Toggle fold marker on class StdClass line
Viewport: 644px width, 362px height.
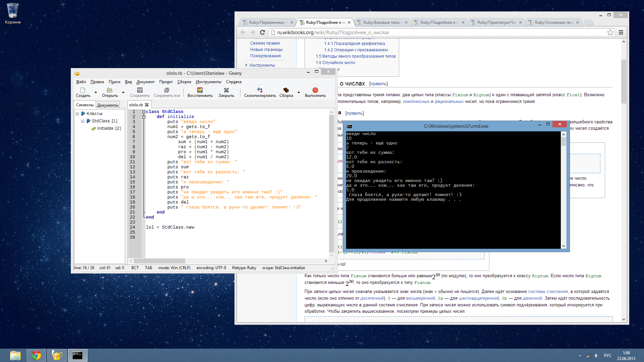click(144, 112)
